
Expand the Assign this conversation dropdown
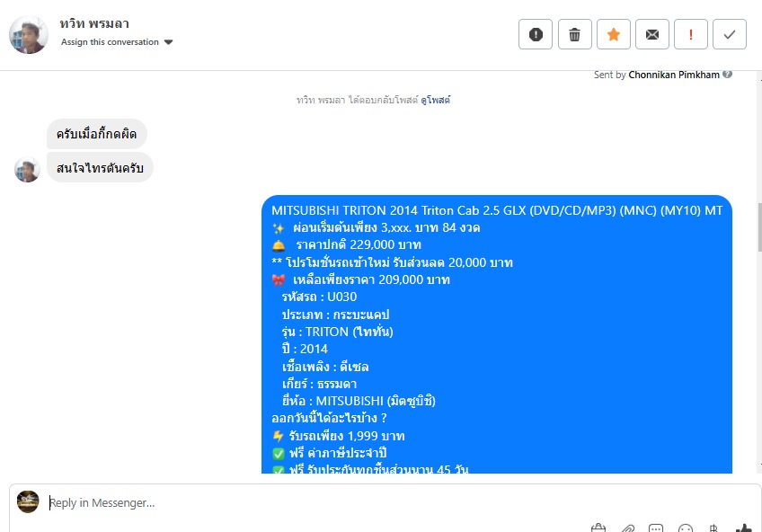pyautogui.click(x=117, y=42)
